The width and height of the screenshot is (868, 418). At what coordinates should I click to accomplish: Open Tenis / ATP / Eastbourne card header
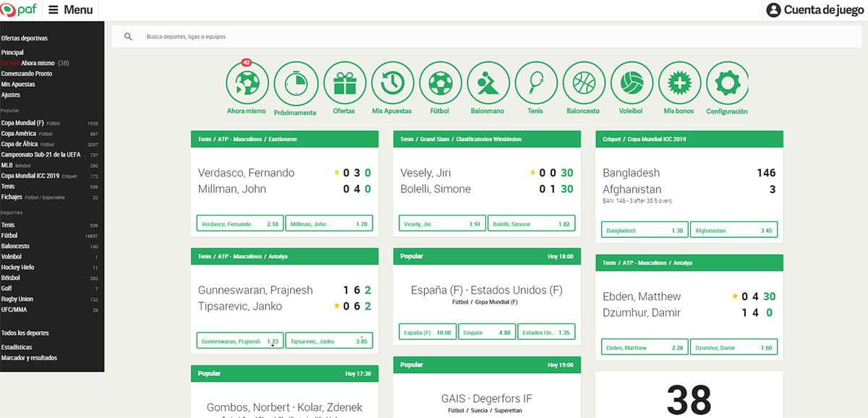click(284, 139)
